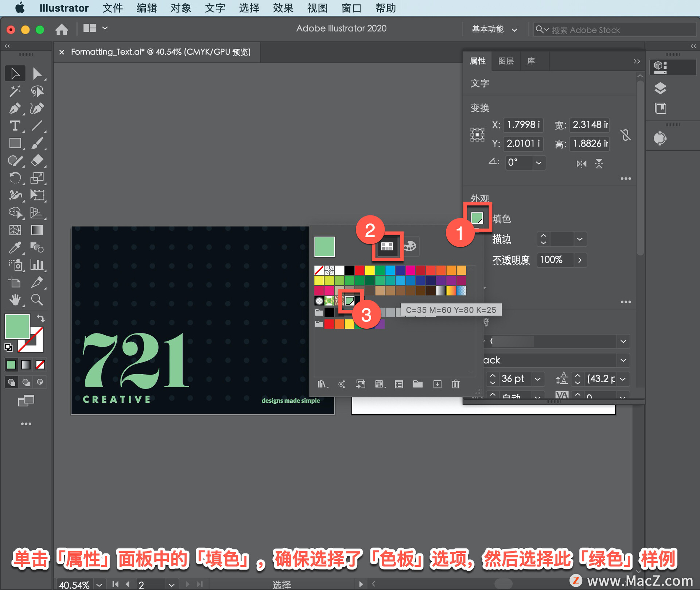Select the Gradient tool
Viewport: 700px width, 590px height.
(x=37, y=230)
